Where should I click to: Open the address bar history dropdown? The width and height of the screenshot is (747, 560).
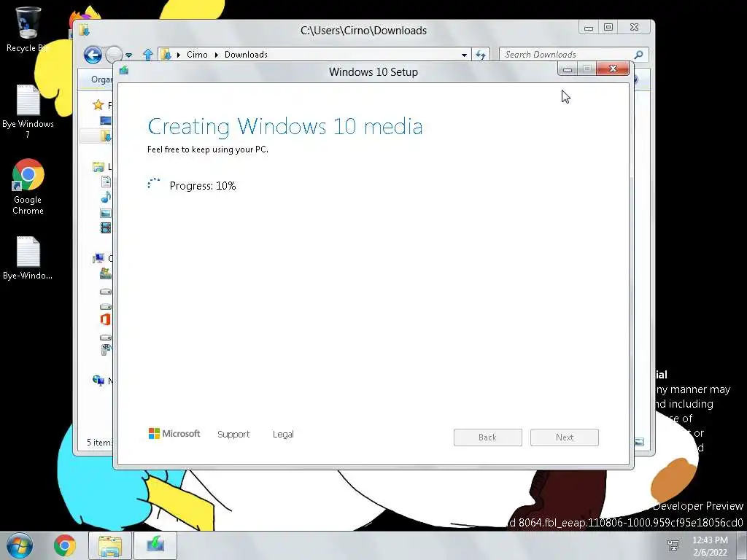(464, 55)
